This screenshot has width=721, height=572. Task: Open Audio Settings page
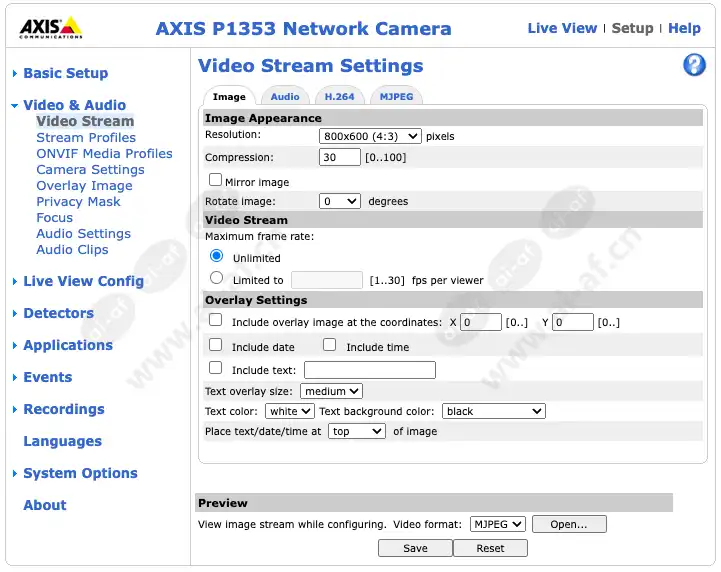tap(83, 234)
